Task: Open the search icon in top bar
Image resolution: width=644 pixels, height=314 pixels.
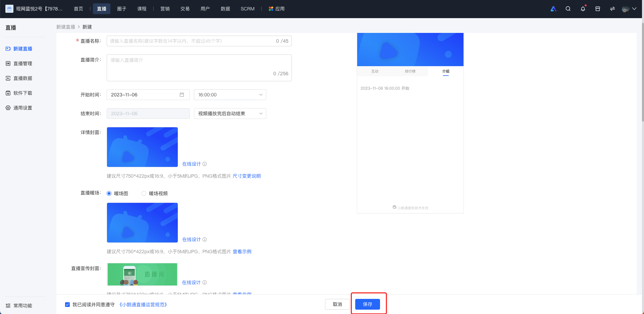Action: (568, 9)
